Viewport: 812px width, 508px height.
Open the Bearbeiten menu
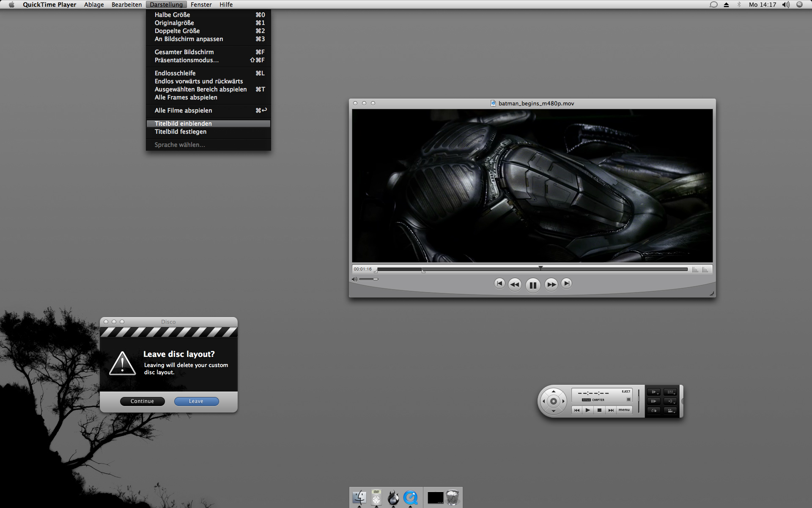pos(126,5)
